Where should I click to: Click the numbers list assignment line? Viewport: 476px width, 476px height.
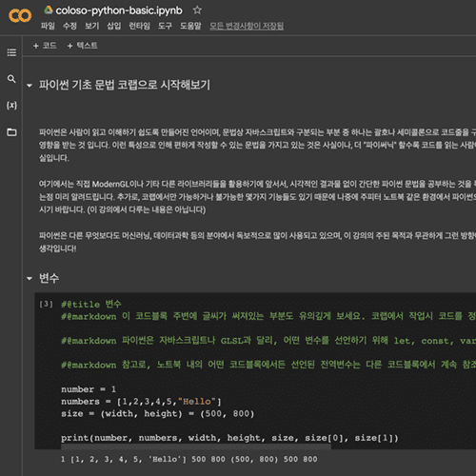(141, 402)
